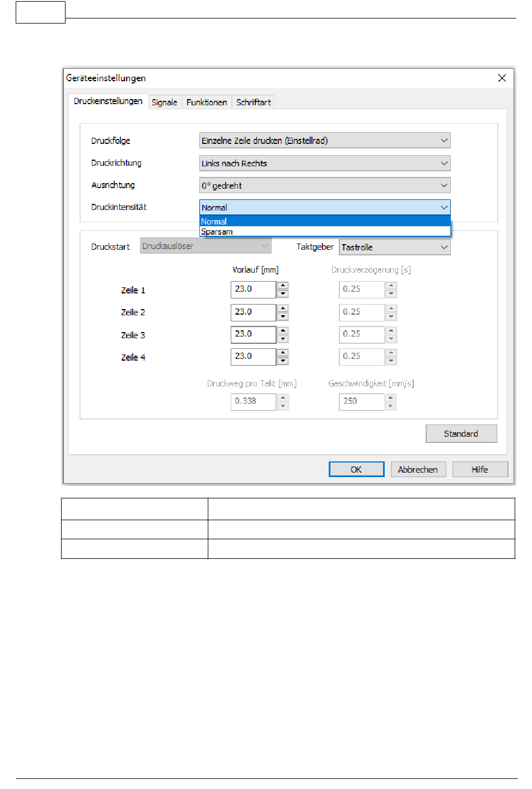Confirm the dialog with OK
The height and width of the screenshot is (789, 532).
point(356,469)
